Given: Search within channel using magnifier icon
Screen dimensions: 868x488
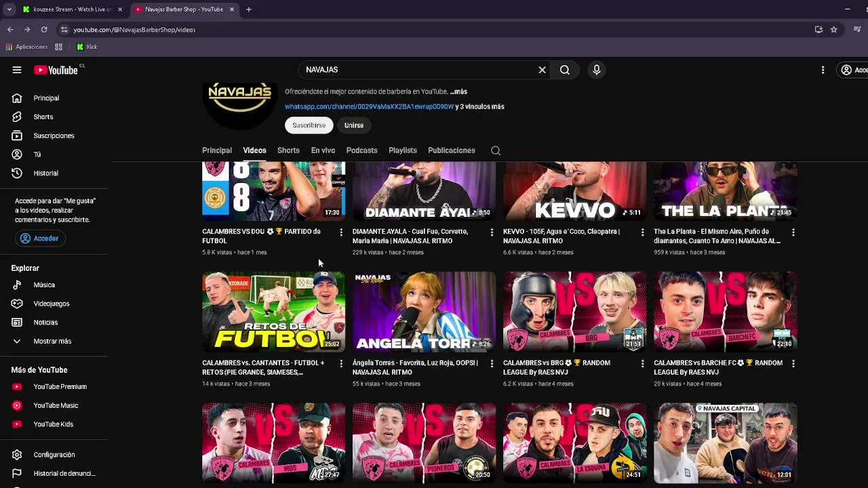Looking at the screenshot, I should (496, 150).
